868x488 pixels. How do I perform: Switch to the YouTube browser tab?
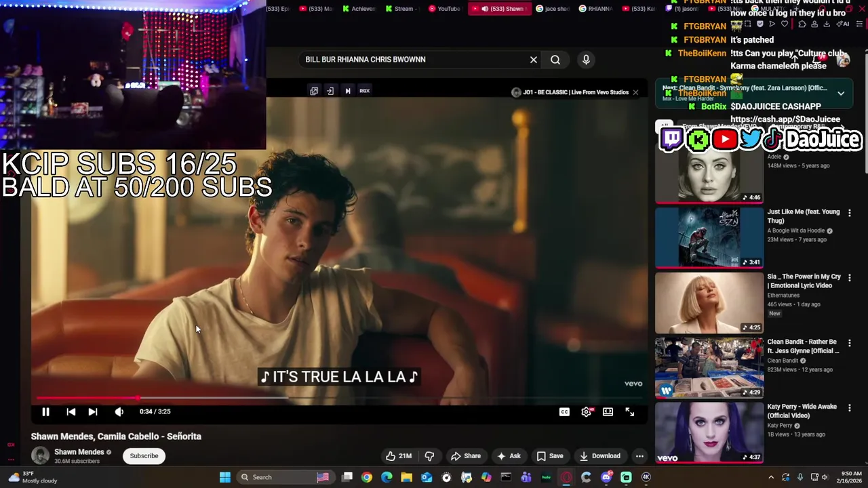[x=444, y=9]
